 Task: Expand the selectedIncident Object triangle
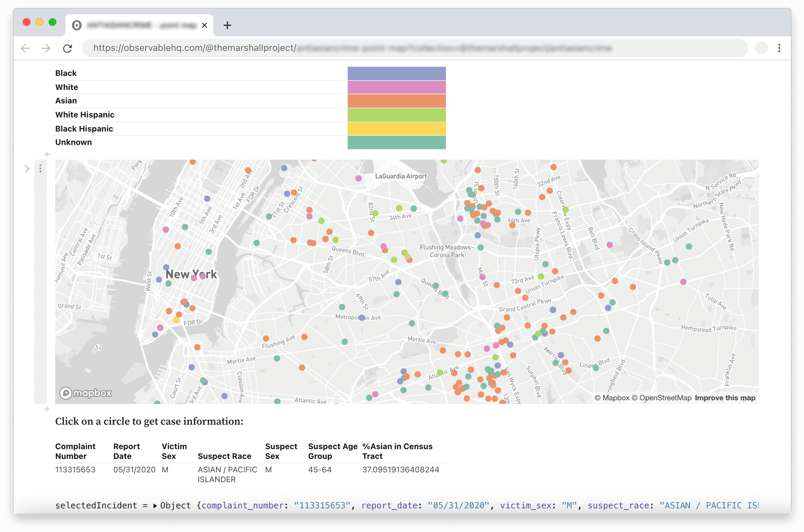click(x=155, y=505)
